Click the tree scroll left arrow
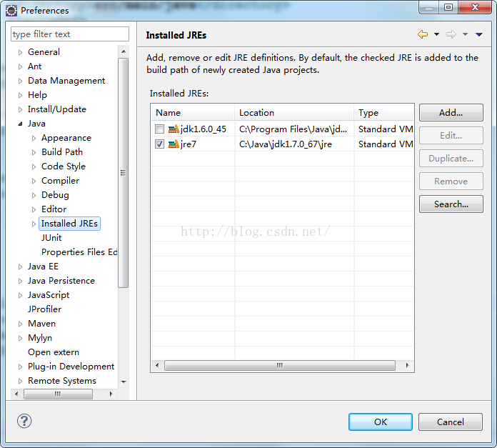Image resolution: width=497 pixels, height=448 pixels. coord(16,394)
